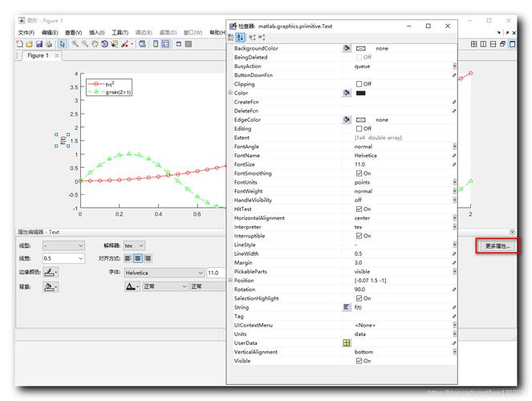This screenshot has height=401, width=532.
Task: Select the rotate 3D tool
Action: click(104, 44)
